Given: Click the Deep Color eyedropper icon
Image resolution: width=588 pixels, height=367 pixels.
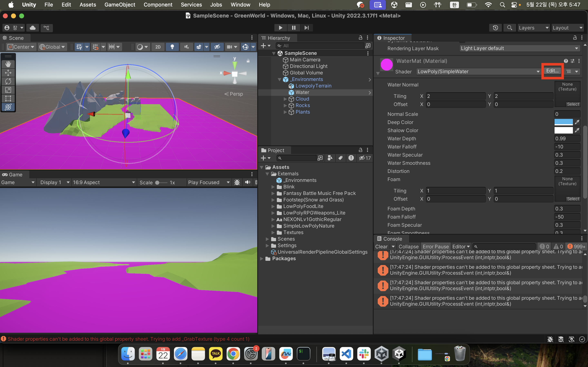Looking at the screenshot, I should pos(577,122).
